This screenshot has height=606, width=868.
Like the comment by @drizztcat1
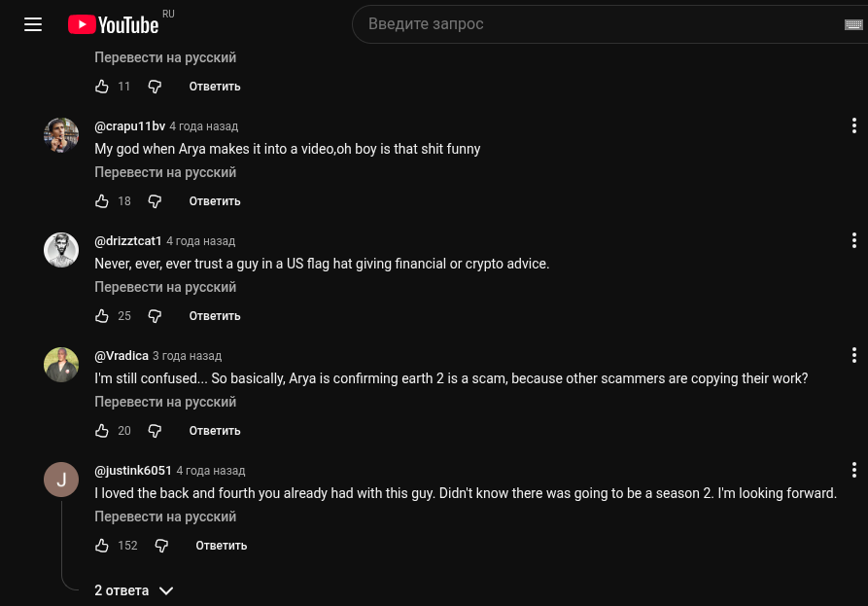click(x=102, y=316)
